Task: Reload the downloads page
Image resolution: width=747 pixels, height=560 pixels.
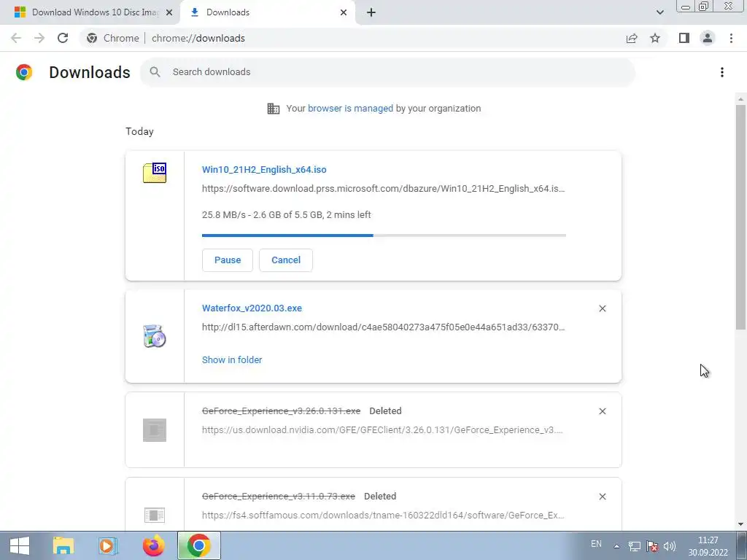Action: 63,38
